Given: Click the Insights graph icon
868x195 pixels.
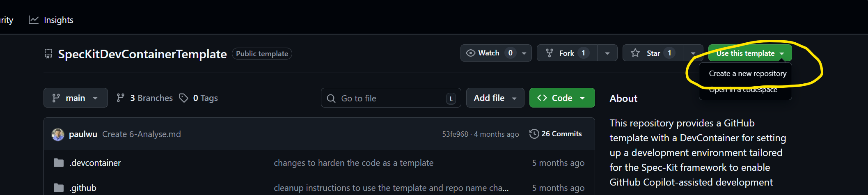Looking at the screenshot, I should [34, 20].
